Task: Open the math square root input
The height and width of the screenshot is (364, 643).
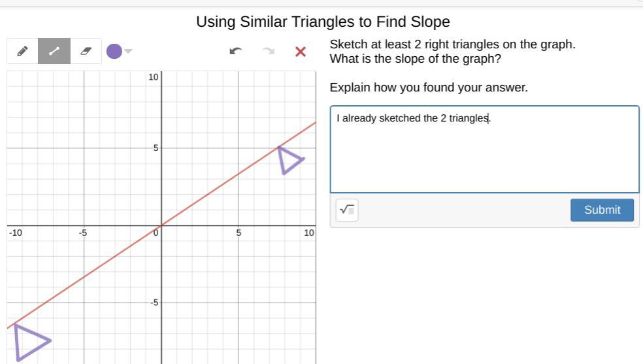Action: click(347, 210)
